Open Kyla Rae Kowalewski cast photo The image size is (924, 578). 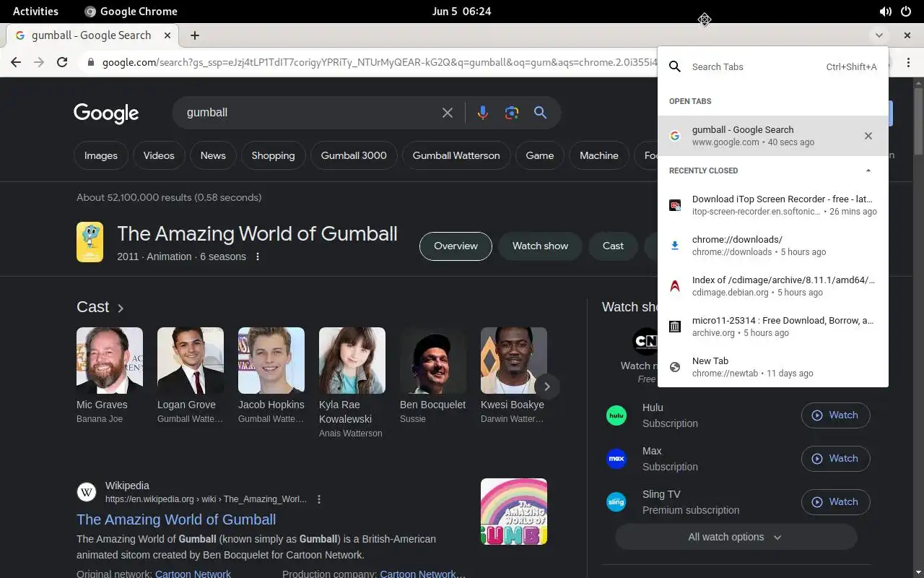click(352, 361)
